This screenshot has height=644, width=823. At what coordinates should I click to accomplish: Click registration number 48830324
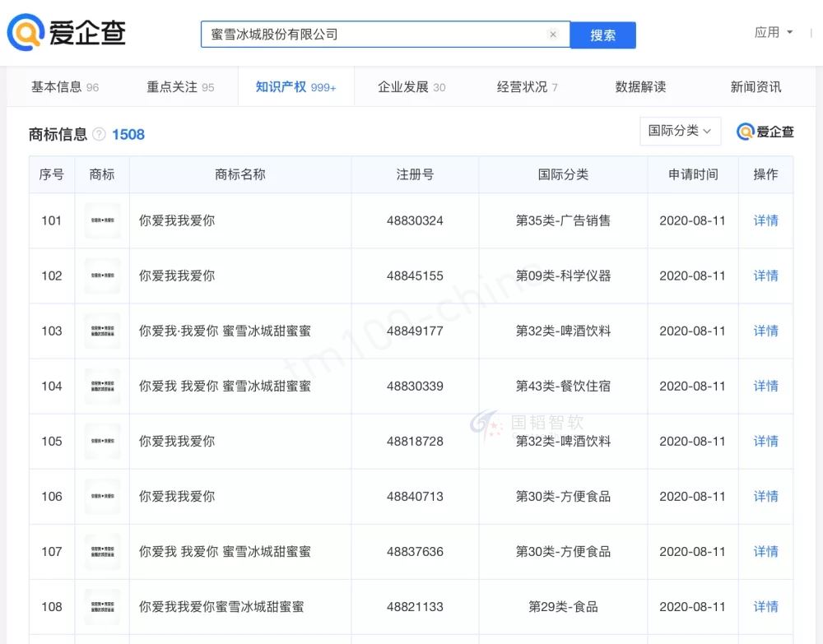tap(415, 220)
